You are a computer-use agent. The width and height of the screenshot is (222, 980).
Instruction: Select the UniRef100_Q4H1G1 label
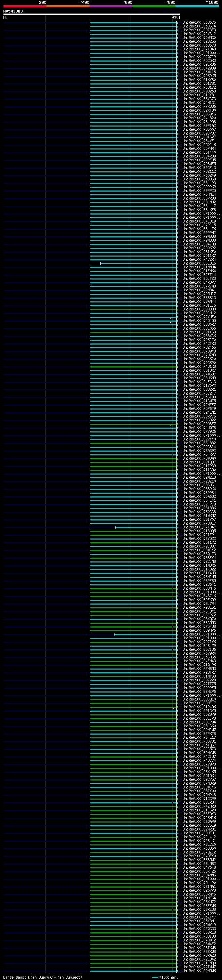coord(199,103)
